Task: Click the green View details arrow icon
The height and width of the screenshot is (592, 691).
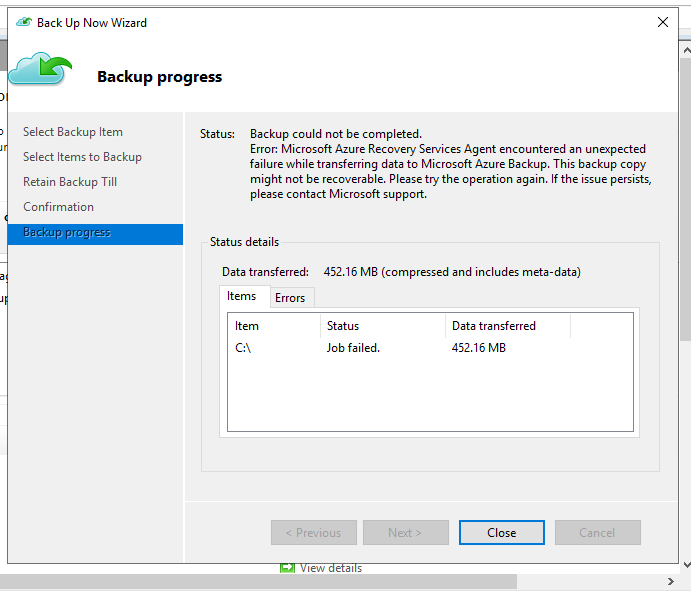Action: point(287,568)
